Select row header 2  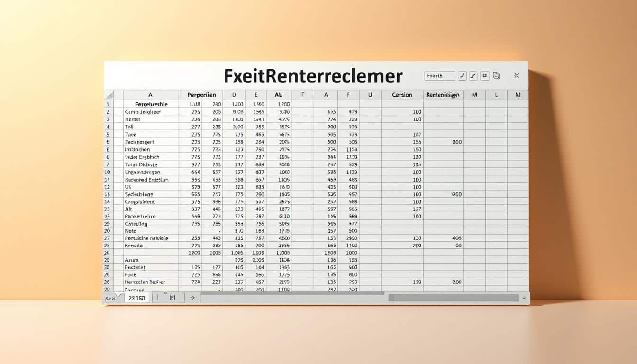(x=108, y=112)
